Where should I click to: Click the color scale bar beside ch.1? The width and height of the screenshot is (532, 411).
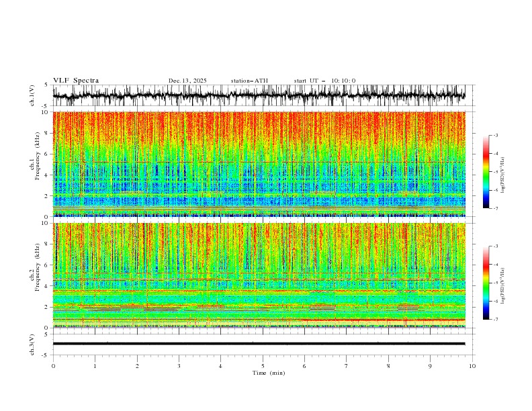pos(486,172)
